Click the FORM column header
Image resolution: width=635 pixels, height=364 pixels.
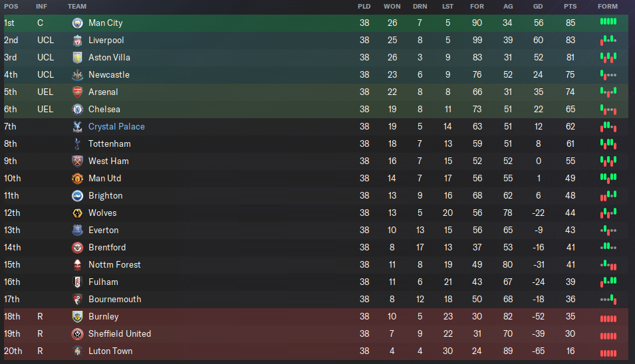608,7
